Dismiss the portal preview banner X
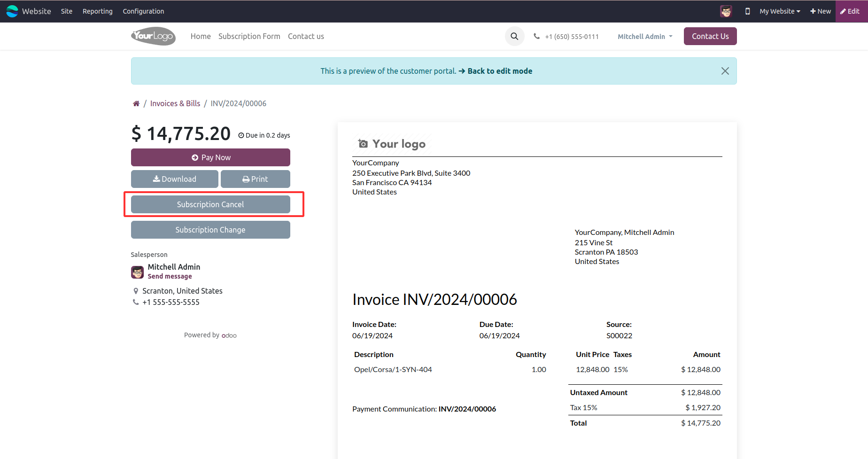Image resolution: width=868 pixels, height=459 pixels. (725, 71)
